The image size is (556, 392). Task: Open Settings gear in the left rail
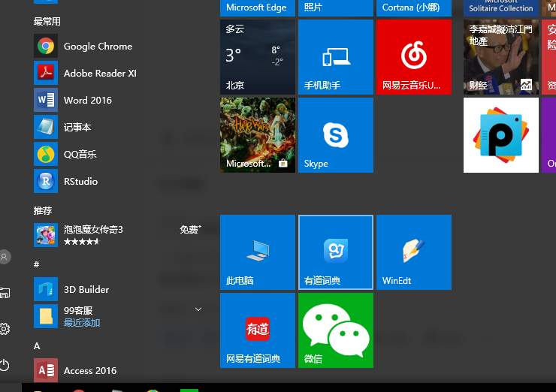click(x=5, y=329)
